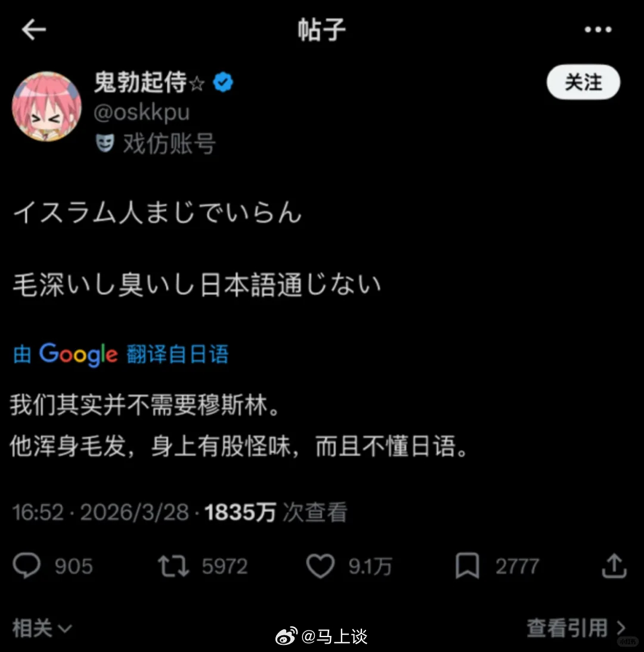
Task: Click the 16:52 · 2026/3/28 timestamp
Action: (x=101, y=512)
